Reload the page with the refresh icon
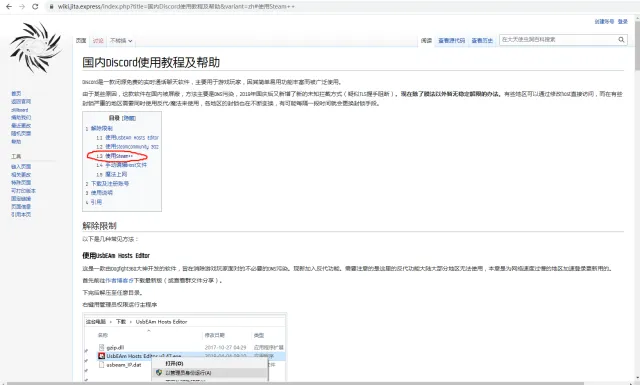 [35, 7]
